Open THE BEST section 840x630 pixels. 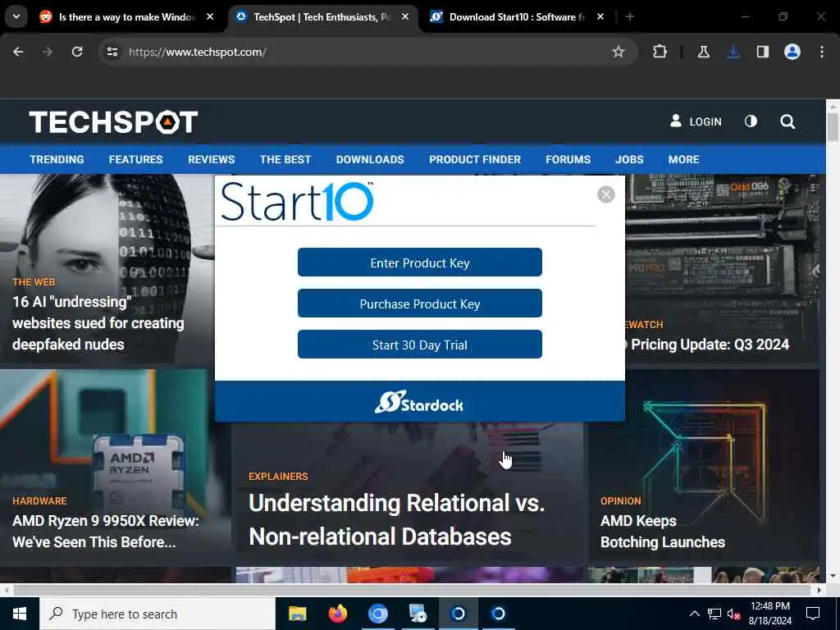[x=285, y=160]
